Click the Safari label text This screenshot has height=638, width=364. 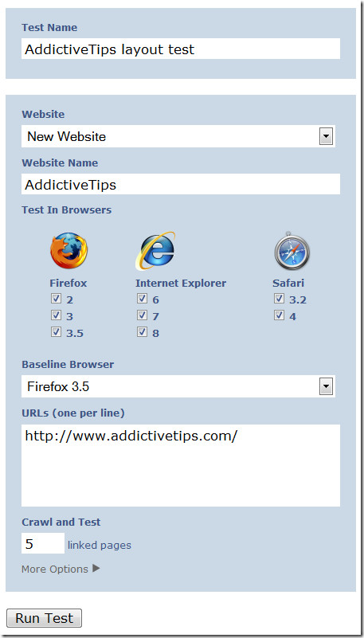pyautogui.click(x=288, y=284)
